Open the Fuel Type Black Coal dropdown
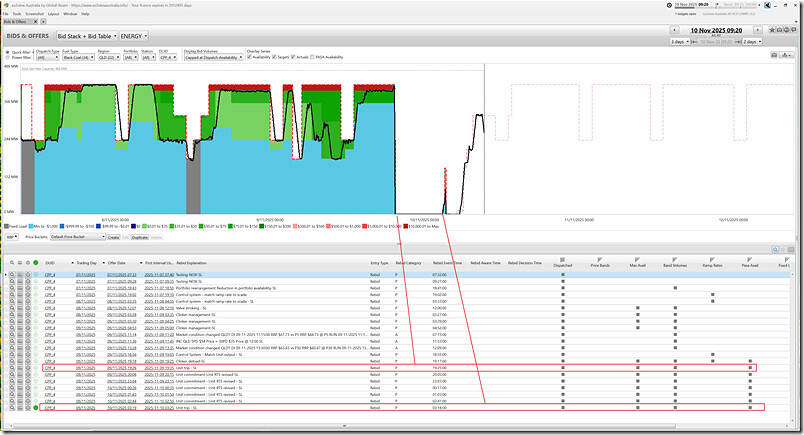The height and width of the screenshot is (435, 804). 78,57
